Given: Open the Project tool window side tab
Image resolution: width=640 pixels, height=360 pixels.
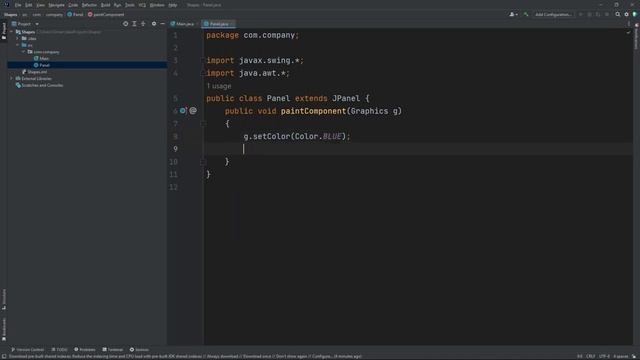Looking at the screenshot, I should (x=4, y=31).
